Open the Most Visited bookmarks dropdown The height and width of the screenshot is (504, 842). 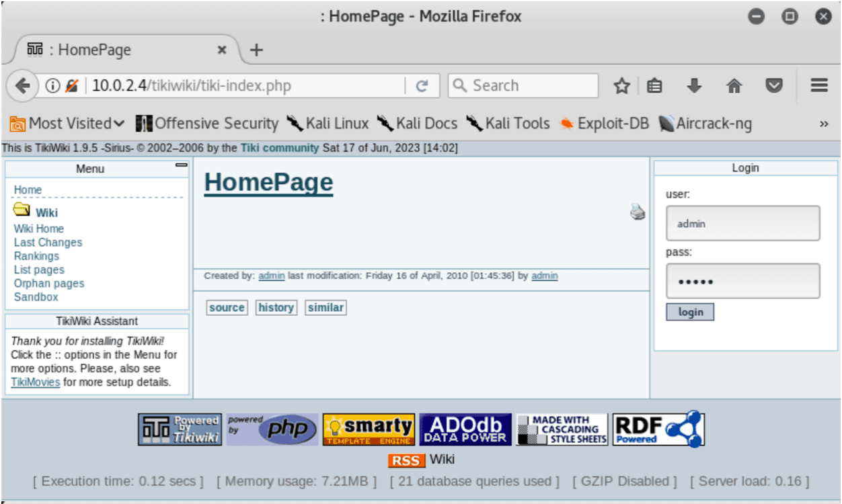pos(67,124)
